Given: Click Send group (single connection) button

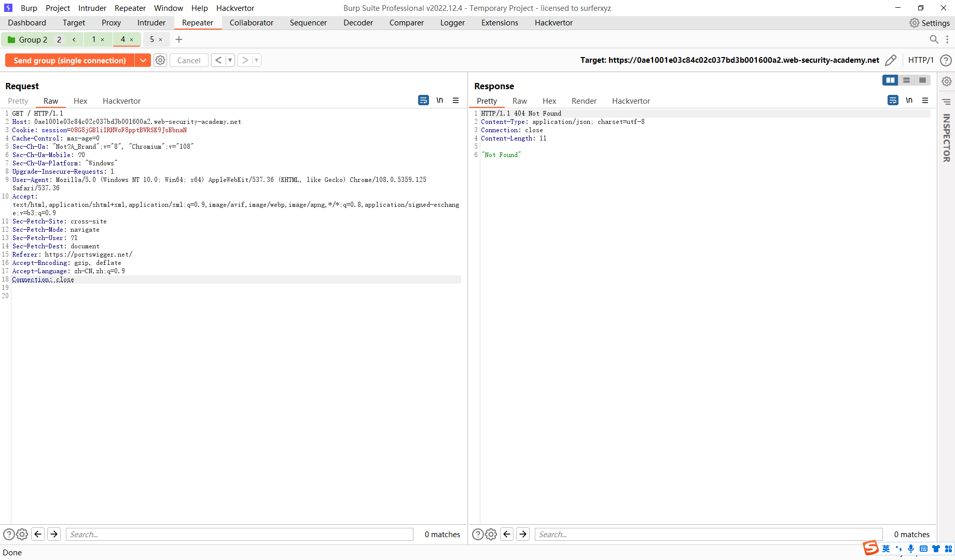Looking at the screenshot, I should (x=70, y=60).
